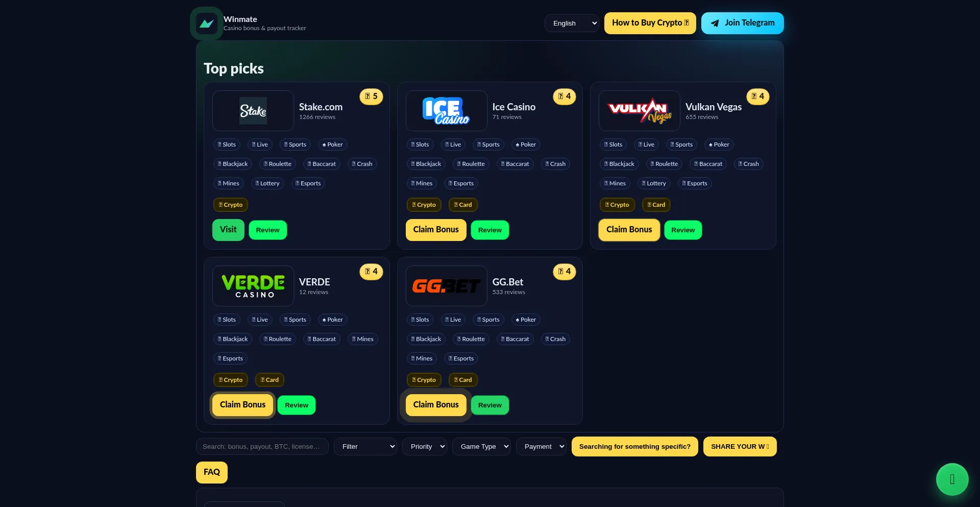Click the '12 reviews' text under VERDE
This screenshot has width=980, height=507.
pos(314,293)
